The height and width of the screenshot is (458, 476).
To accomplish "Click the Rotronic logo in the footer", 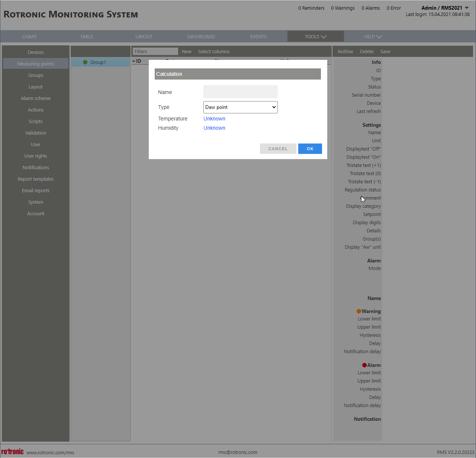I will [x=12, y=451].
